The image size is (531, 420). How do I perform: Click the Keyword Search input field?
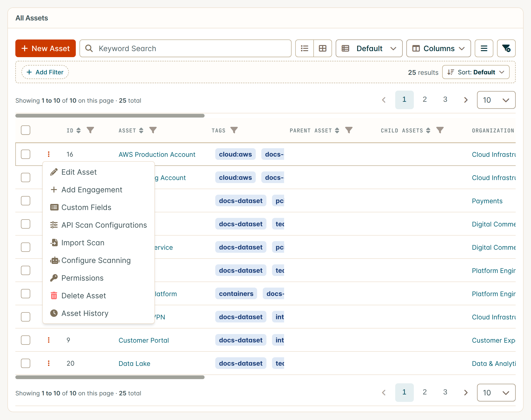coord(186,49)
